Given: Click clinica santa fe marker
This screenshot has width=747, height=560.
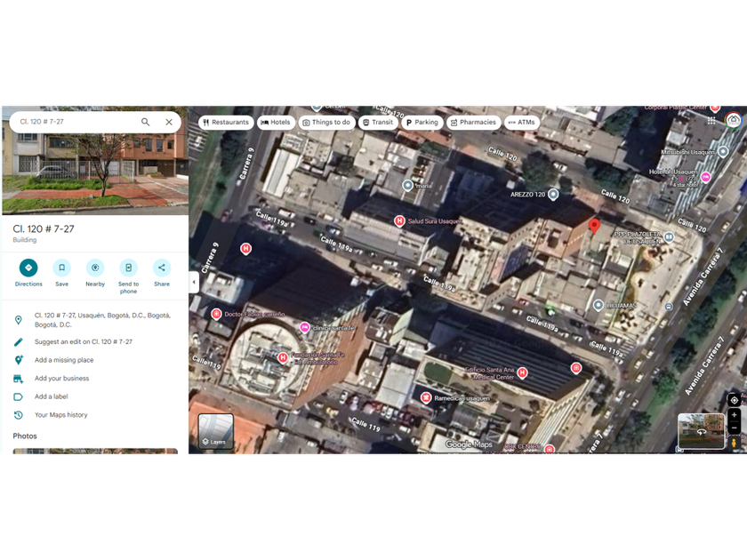Looking at the screenshot, I should [304, 328].
